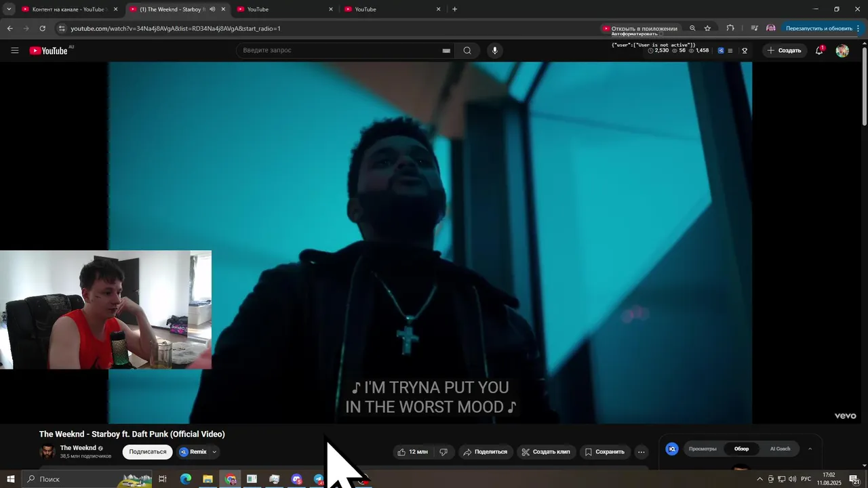Click the address bar URL
The height and width of the screenshot is (488, 868).
tap(175, 28)
